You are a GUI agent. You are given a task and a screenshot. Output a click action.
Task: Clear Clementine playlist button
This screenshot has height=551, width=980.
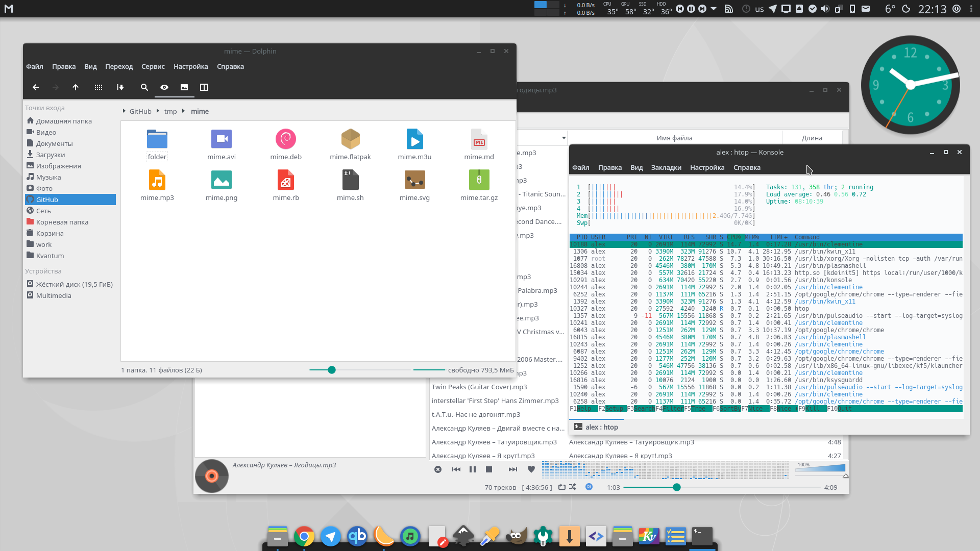tap(438, 469)
